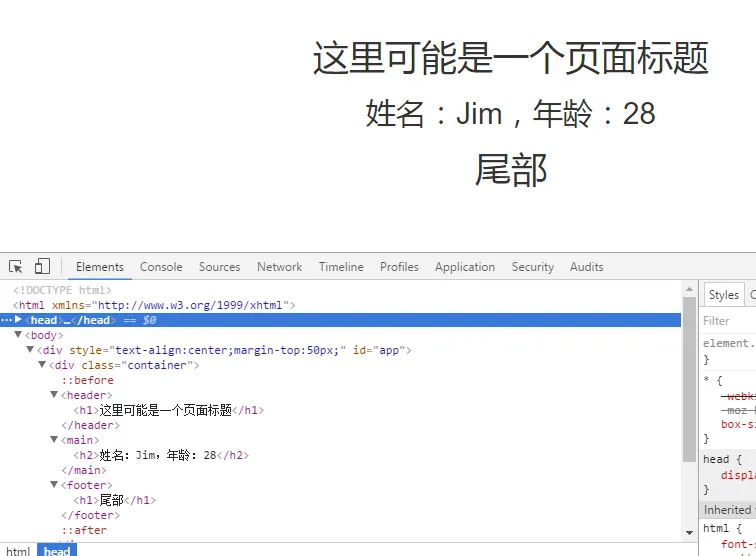Viewport: 756px width, 556px height.
Task: Select the head breadcrumb at the bottom
Action: pyautogui.click(x=57, y=551)
